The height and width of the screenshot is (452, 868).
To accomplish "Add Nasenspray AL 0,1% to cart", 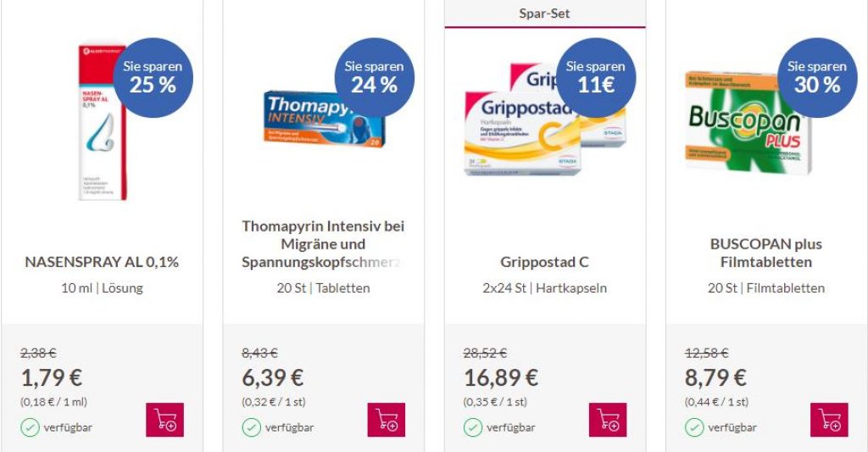I will tap(165, 420).
